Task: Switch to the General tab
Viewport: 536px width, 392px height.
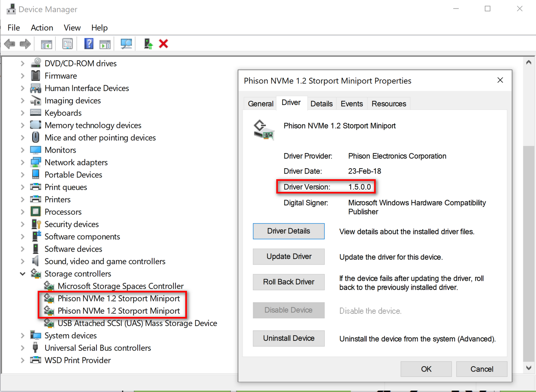Action: [x=261, y=104]
